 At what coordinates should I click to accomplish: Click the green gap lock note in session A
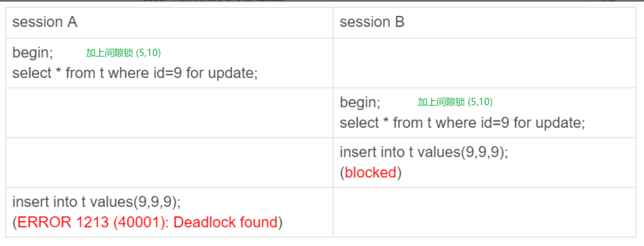coord(123,53)
